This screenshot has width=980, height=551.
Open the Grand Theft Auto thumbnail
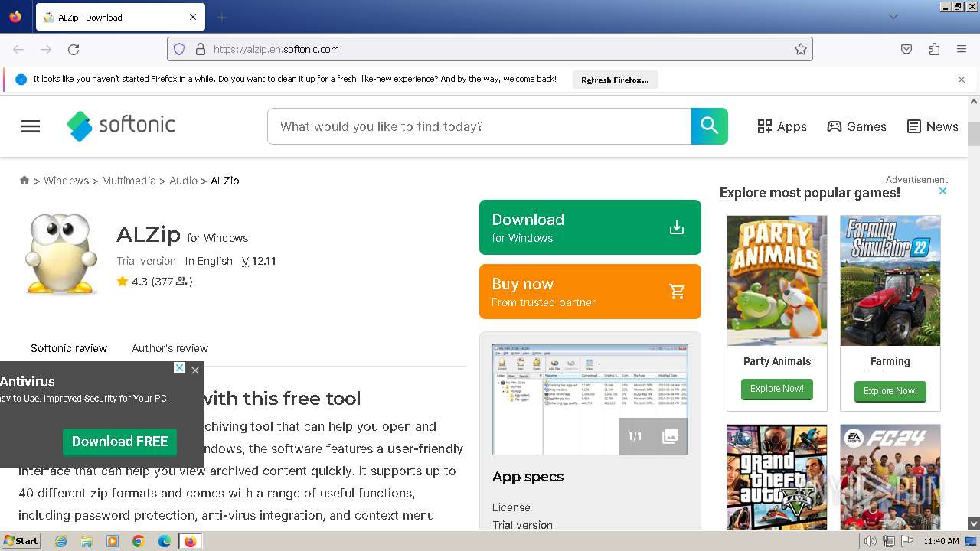tap(777, 477)
